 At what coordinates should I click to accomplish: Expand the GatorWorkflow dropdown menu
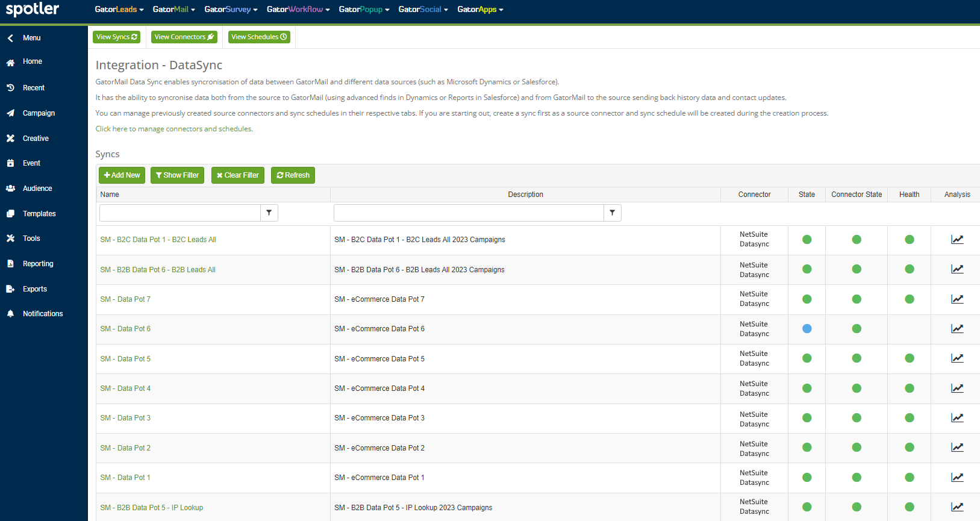coord(298,10)
